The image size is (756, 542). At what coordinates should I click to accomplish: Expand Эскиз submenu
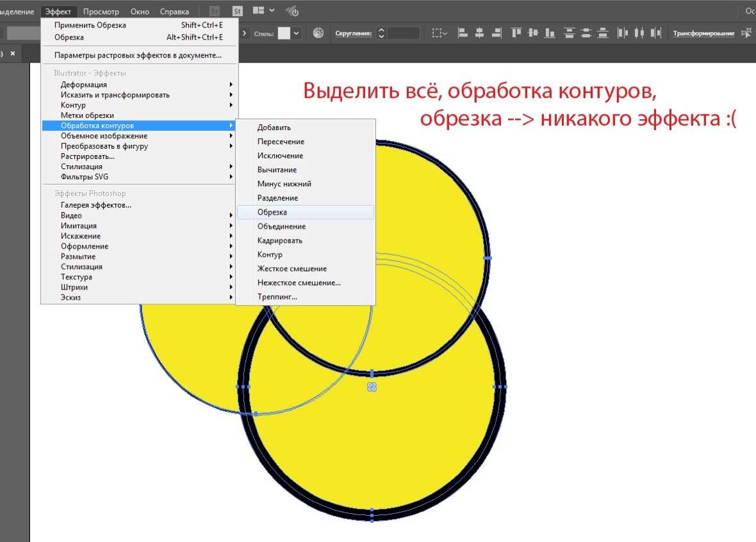tap(139, 297)
